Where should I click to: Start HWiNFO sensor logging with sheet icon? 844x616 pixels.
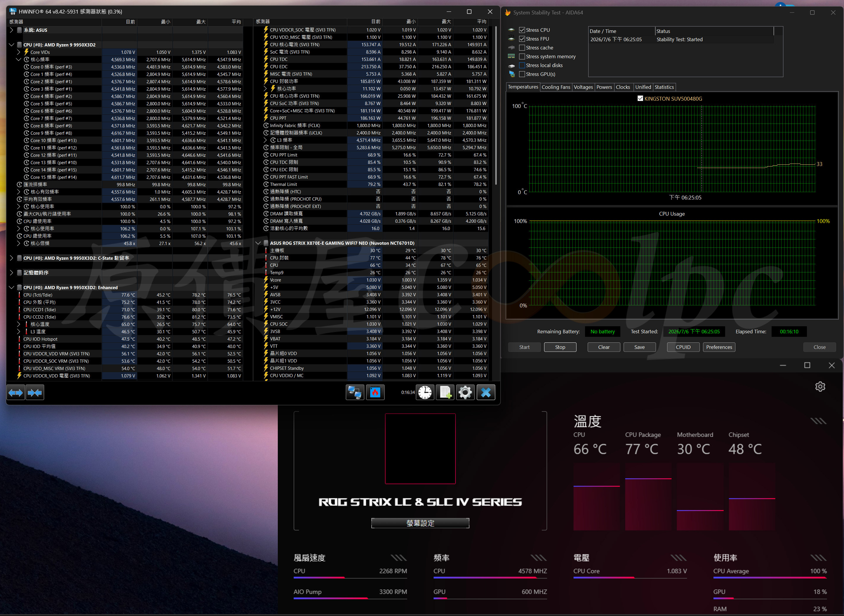click(x=445, y=392)
